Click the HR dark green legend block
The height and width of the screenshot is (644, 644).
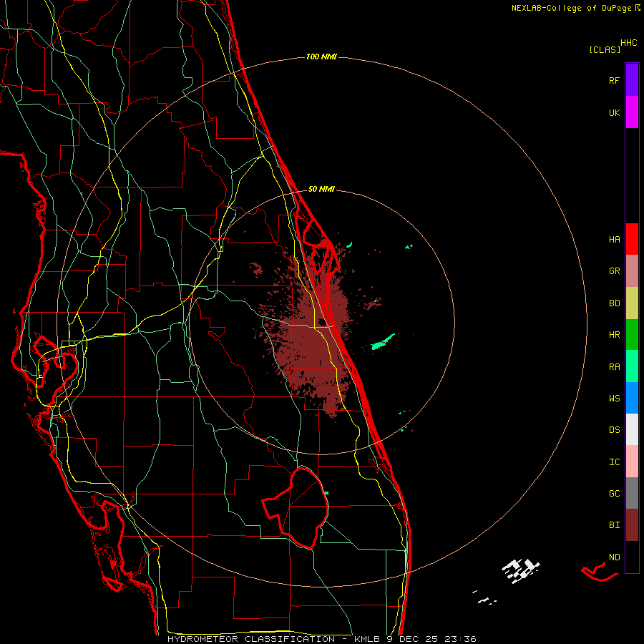point(632,335)
